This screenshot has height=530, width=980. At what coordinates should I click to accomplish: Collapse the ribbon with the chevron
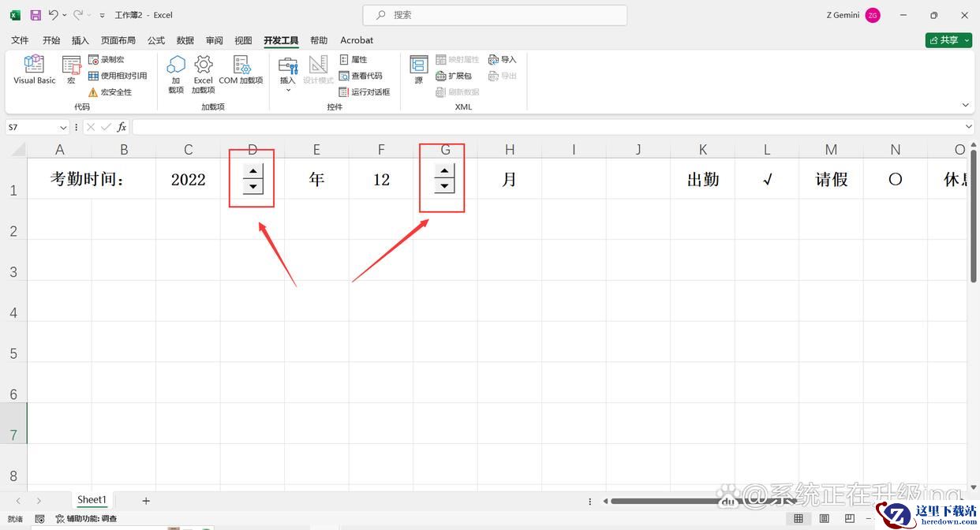[x=965, y=105]
